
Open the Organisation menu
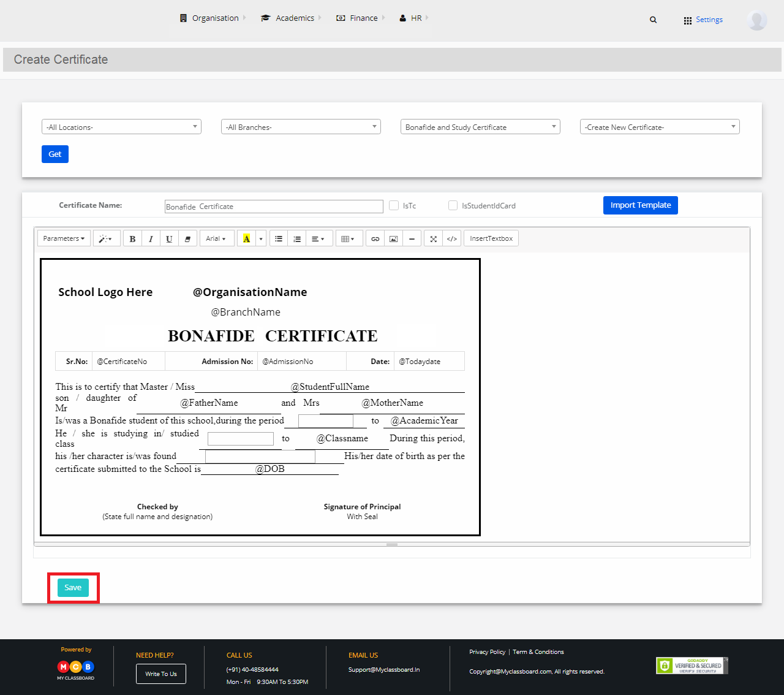point(213,18)
